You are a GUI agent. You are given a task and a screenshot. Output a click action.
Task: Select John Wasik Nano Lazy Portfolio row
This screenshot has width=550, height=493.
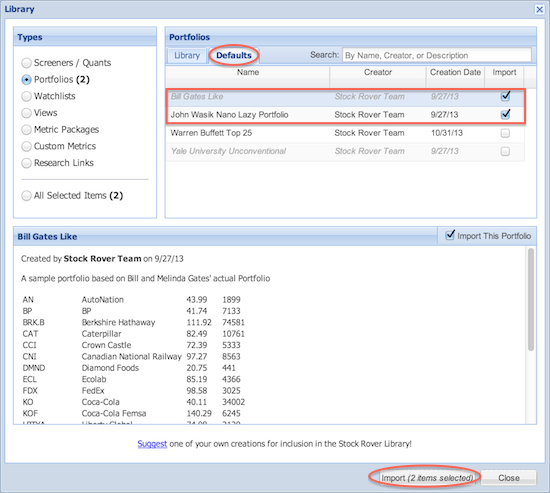(346, 115)
